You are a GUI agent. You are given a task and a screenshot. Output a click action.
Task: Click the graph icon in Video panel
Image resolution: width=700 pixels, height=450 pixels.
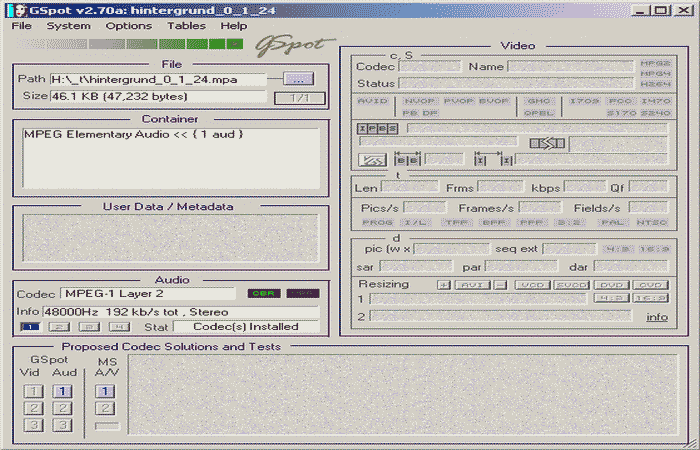(372, 159)
